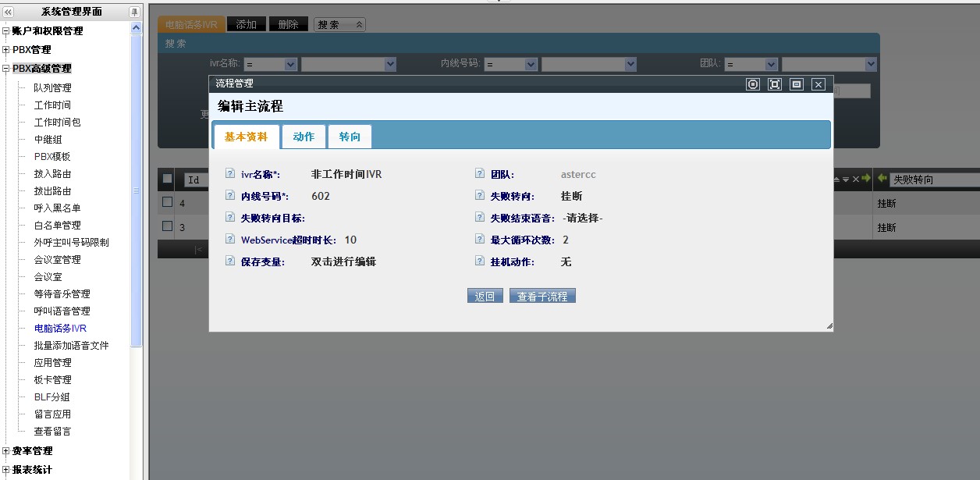Open 会议室管理 in the sidebar tree

click(57, 260)
